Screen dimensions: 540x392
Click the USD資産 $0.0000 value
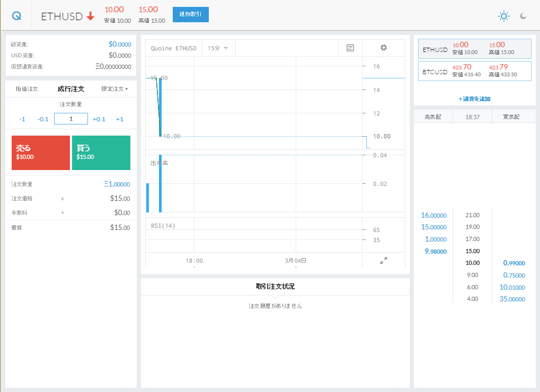pyautogui.click(x=120, y=55)
